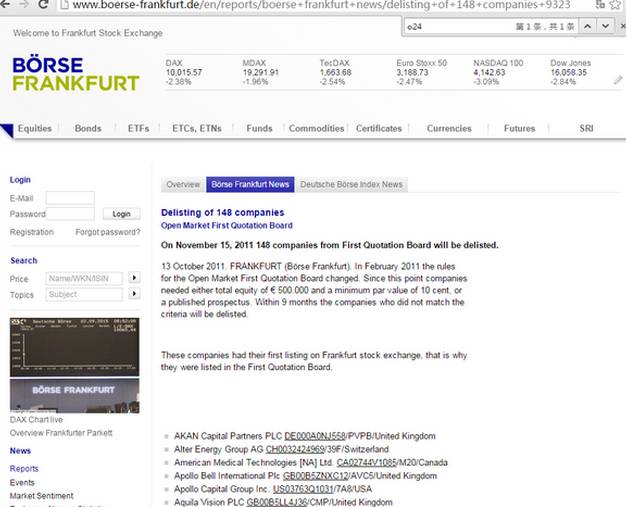The image size is (626, 507).
Task: Click the Dow Jones quote
Action: (571, 72)
